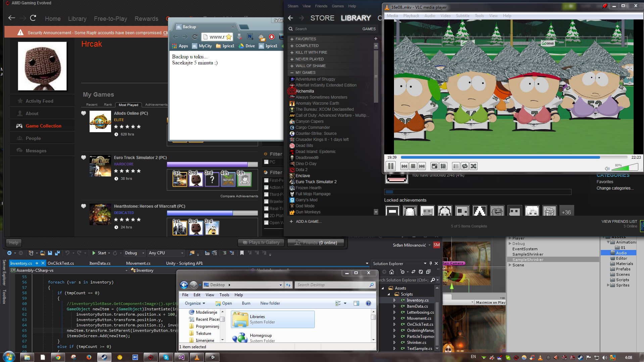Image resolution: width=644 pixels, height=362 pixels.
Task: Tick the Brawler filter checkbox
Action: [x=266, y=202]
